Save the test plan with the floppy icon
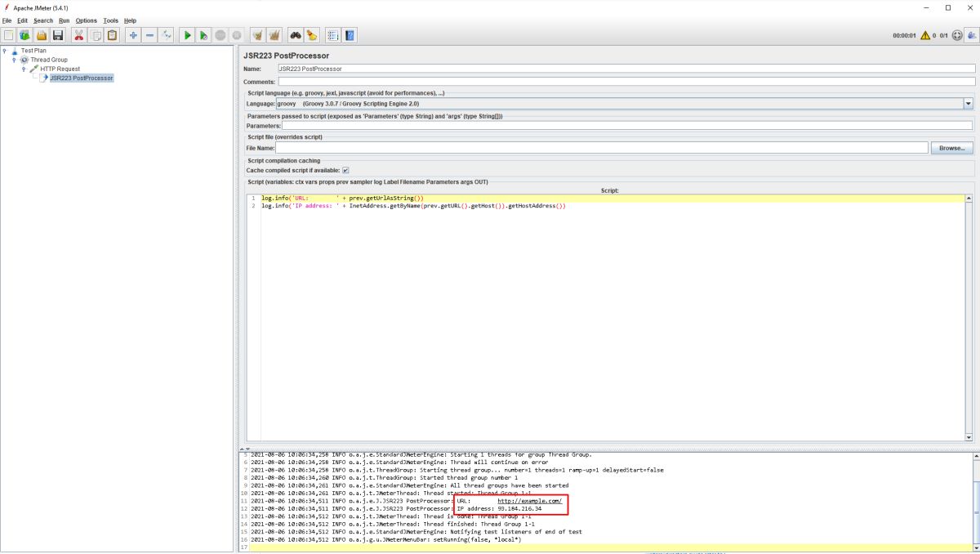 tap(58, 35)
